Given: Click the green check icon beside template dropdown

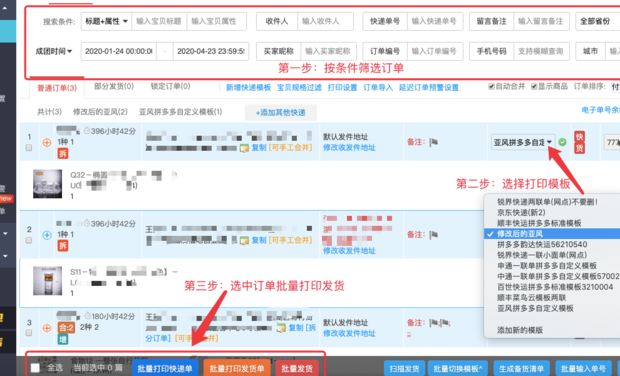Looking at the screenshot, I should click(x=562, y=142).
